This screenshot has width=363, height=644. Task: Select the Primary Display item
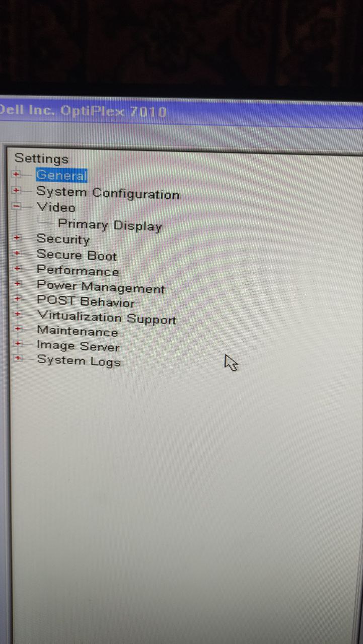(x=110, y=225)
